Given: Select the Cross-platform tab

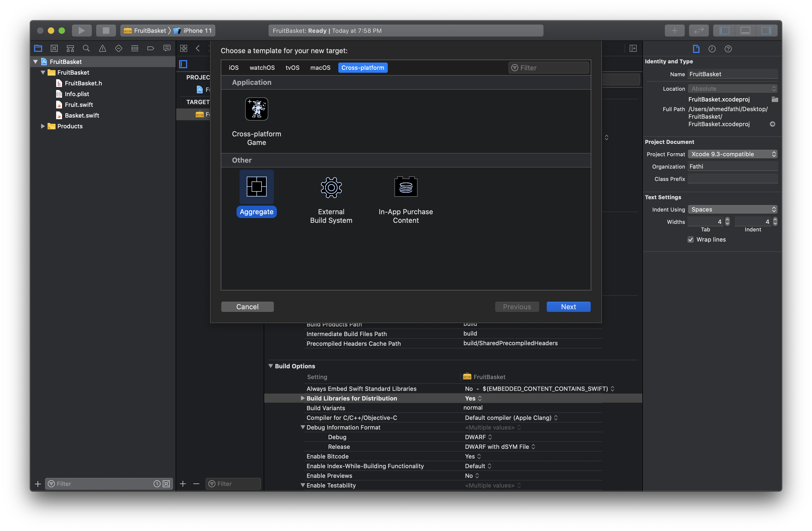Looking at the screenshot, I should pos(363,68).
